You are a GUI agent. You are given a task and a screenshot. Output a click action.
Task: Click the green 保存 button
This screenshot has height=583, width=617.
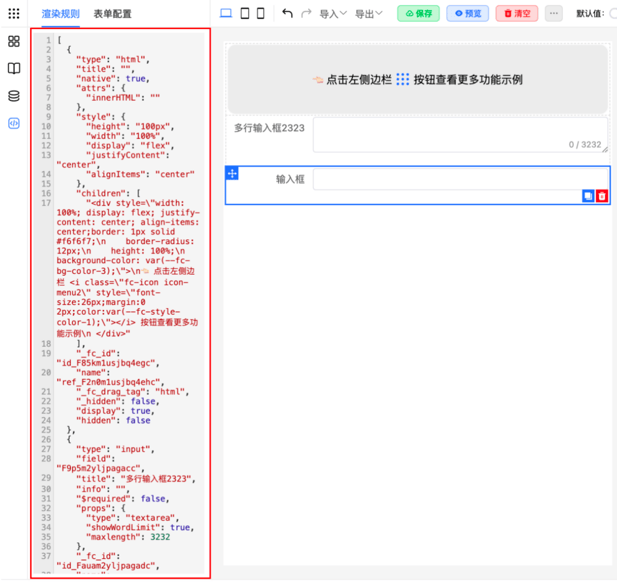[418, 14]
